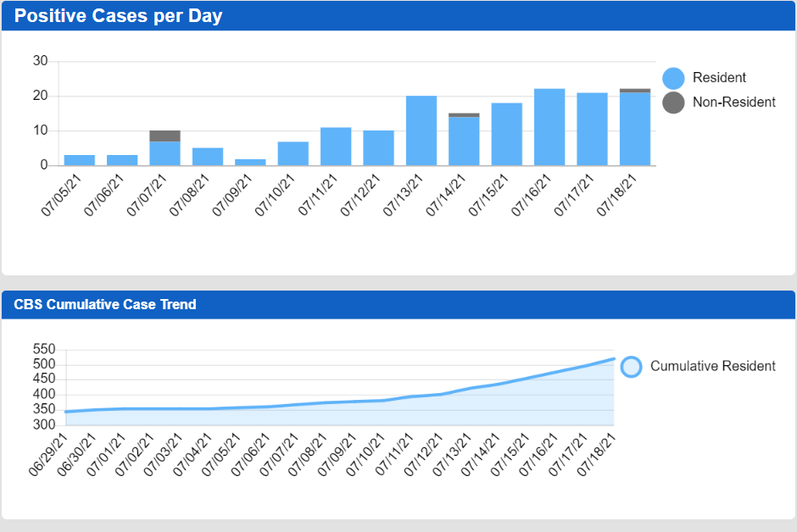This screenshot has width=797, height=532.
Task: Click the Non-Resident legend label text
Action: 733,103
